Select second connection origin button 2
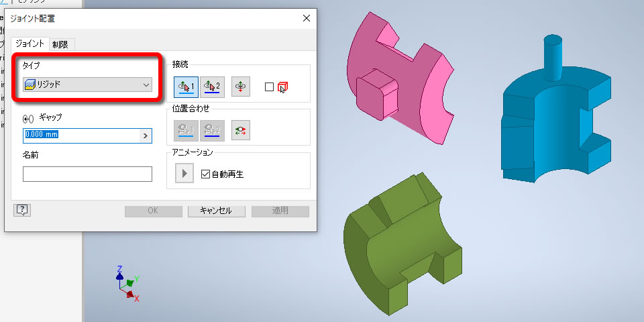 [x=212, y=87]
